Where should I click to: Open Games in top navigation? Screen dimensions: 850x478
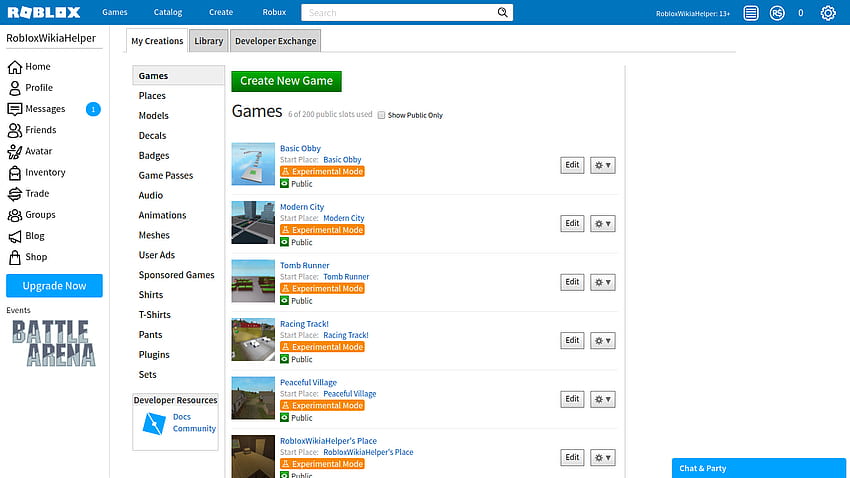[x=114, y=12]
